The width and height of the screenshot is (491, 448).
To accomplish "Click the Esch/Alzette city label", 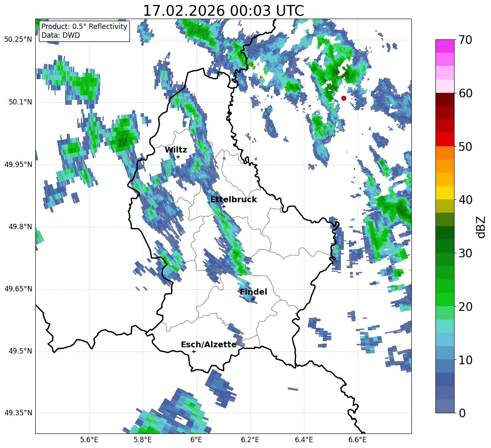I will point(209,344).
